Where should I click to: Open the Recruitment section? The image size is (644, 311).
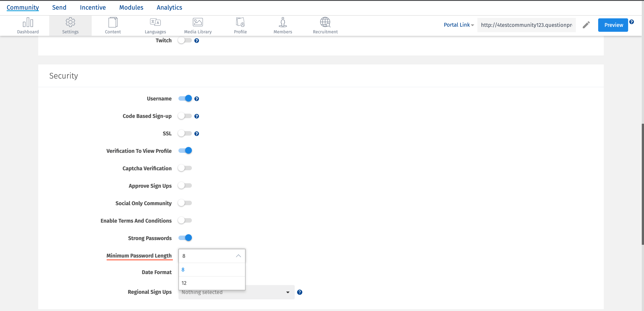pyautogui.click(x=325, y=25)
